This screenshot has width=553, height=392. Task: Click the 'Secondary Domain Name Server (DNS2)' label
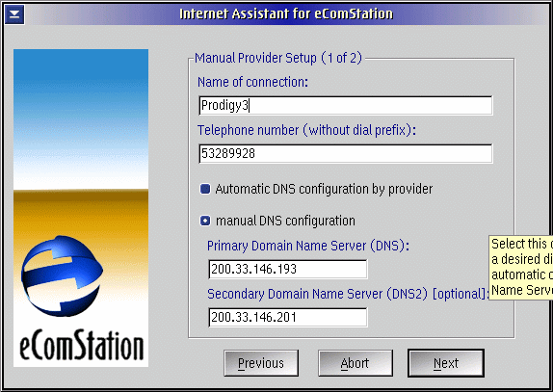(x=348, y=294)
